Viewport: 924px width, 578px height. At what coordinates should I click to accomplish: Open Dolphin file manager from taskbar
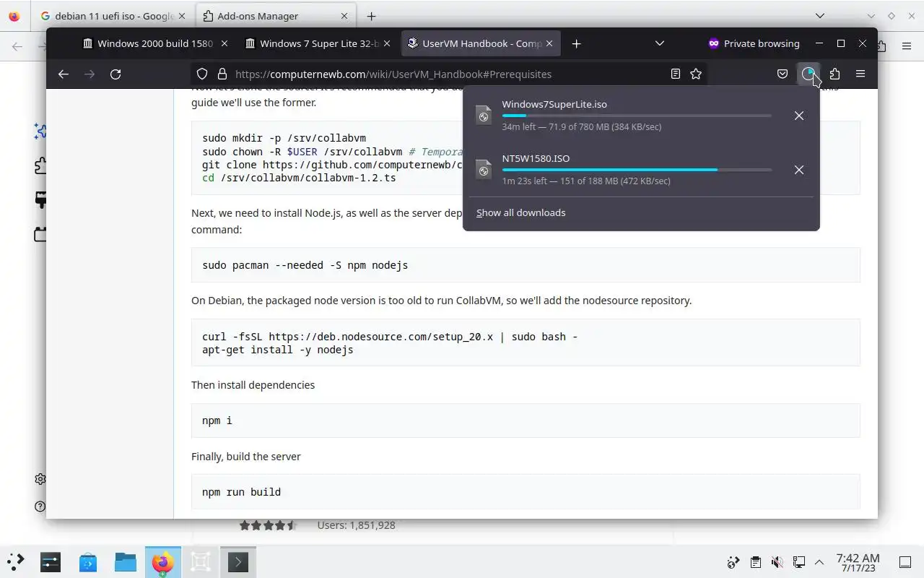(126, 561)
